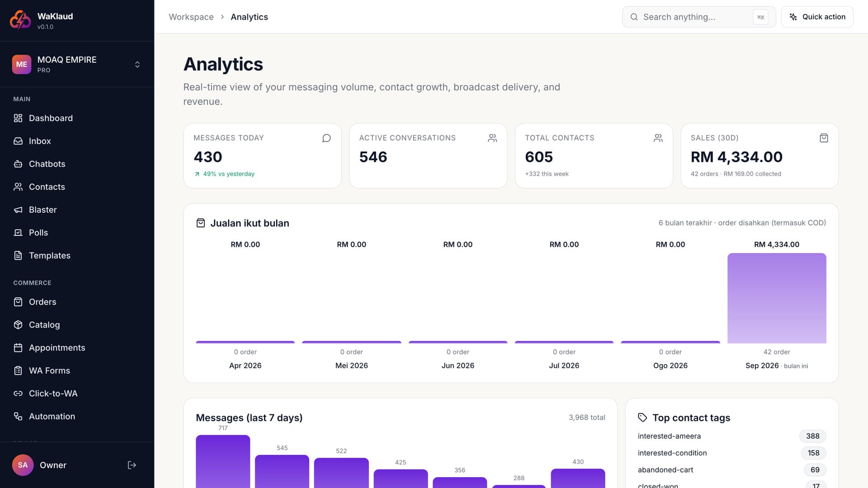Screen dimensions: 868x488
Task: Click the Contacts people icon in sidebar
Action: click(x=18, y=187)
